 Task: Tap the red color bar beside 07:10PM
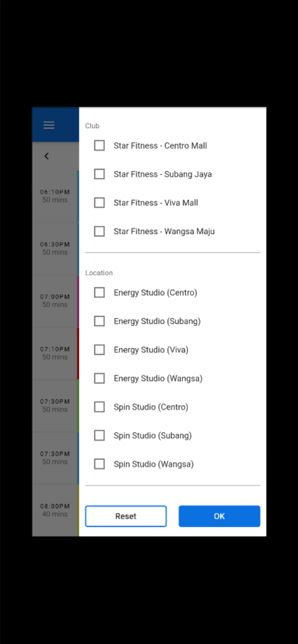78,353
